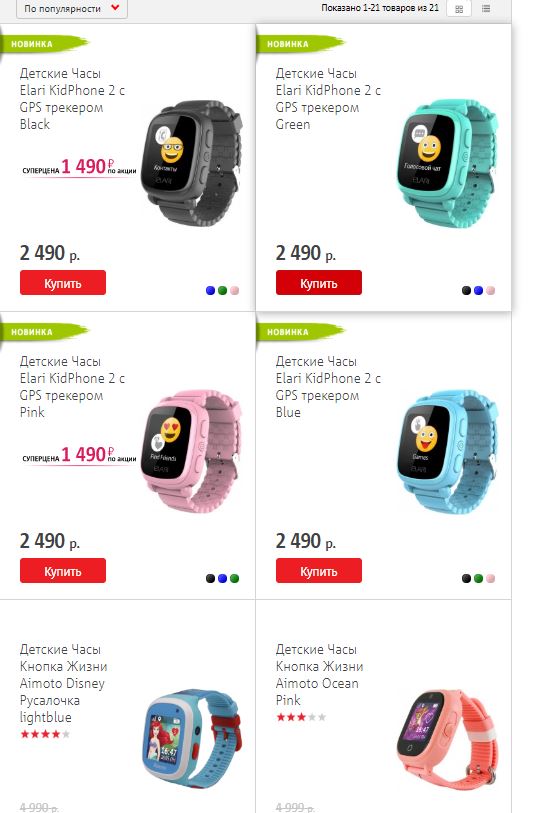Buy the Elari KidPhone 2 Green

click(319, 283)
